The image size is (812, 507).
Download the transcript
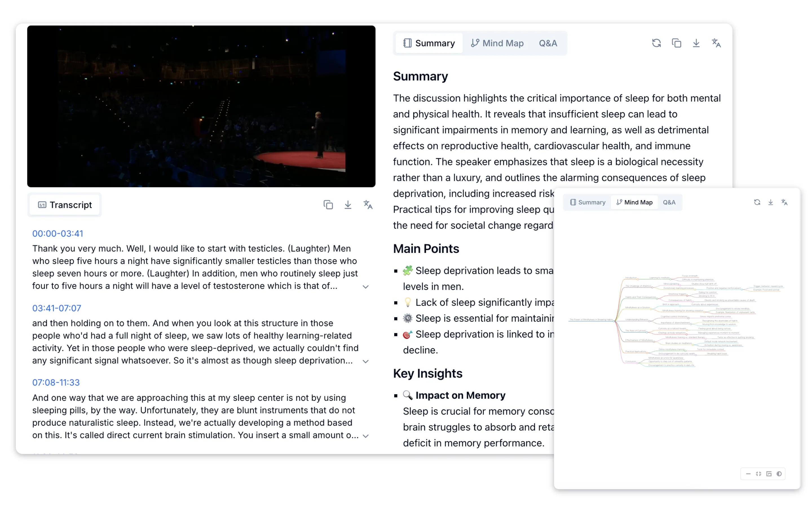click(348, 204)
